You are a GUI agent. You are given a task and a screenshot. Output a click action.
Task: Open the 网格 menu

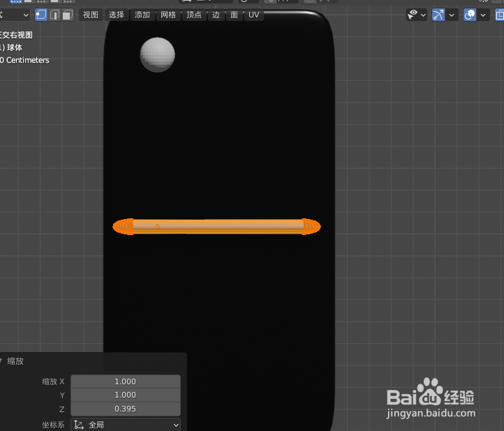(168, 15)
